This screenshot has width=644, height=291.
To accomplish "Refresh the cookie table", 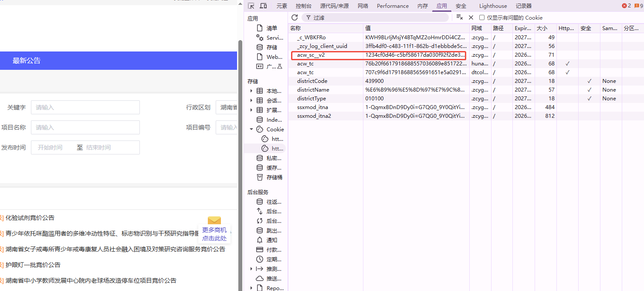I will click(295, 17).
